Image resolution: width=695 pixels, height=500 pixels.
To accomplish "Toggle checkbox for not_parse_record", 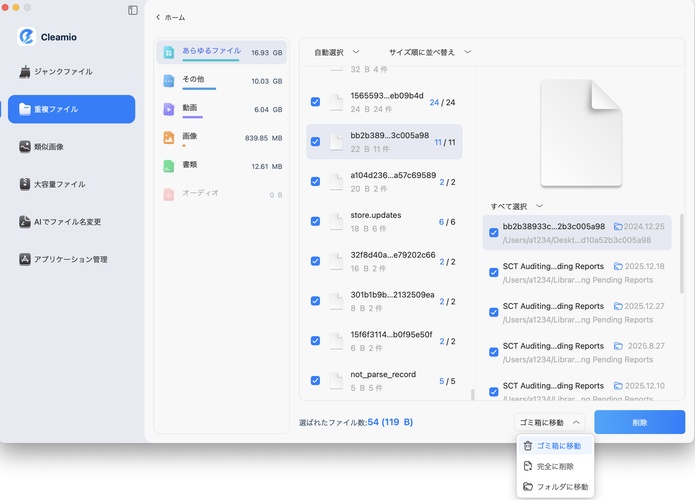I will [x=316, y=380].
